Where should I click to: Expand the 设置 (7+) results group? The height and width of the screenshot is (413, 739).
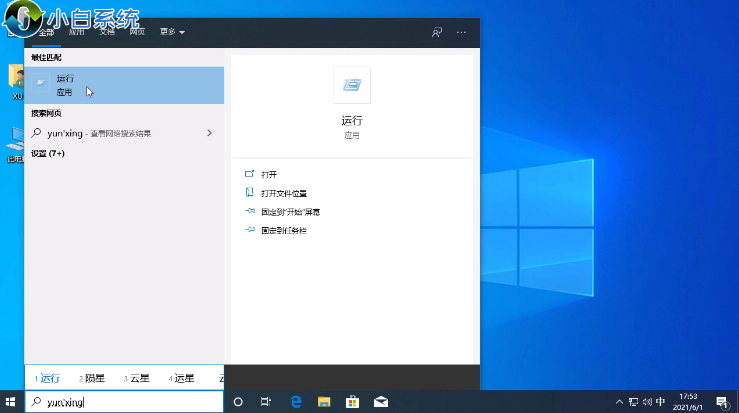pyautogui.click(x=48, y=153)
